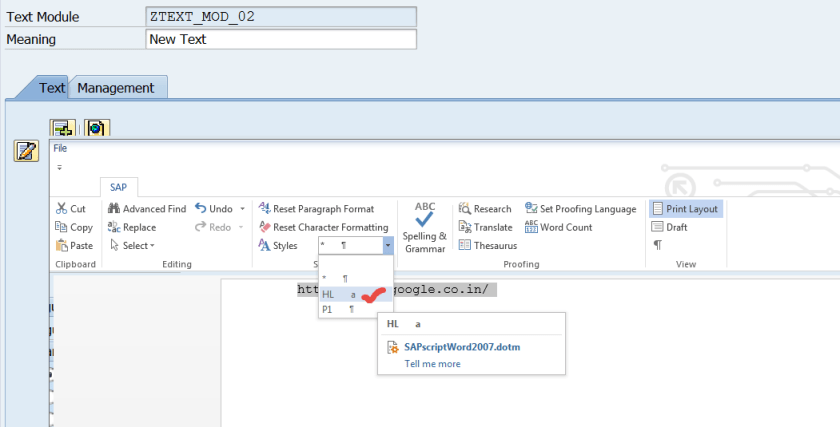Click the insert icon with green plus
Viewport: 840px width, 427px height.
63,128
